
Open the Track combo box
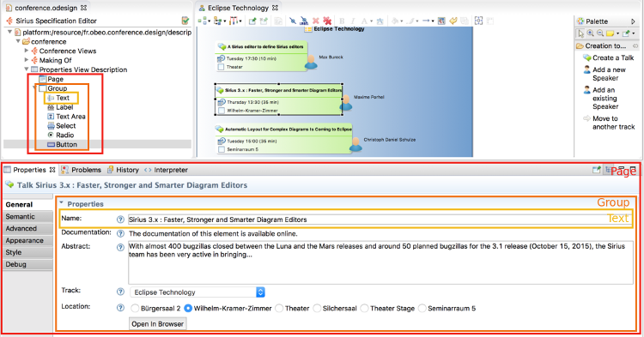click(197, 292)
